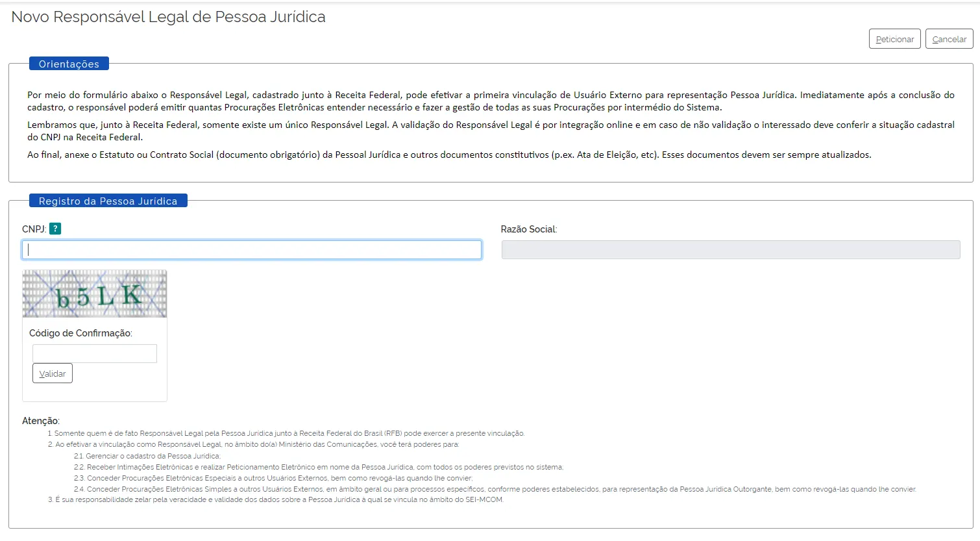The height and width of the screenshot is (541, 980).
Task: Click the Validar button under the captcha
Action: pos(53,373)
